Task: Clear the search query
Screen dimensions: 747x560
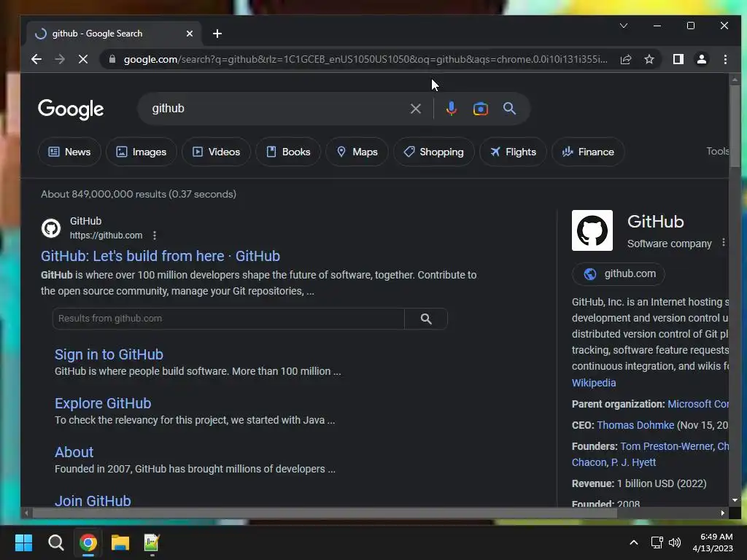Action: click(415, 109)
